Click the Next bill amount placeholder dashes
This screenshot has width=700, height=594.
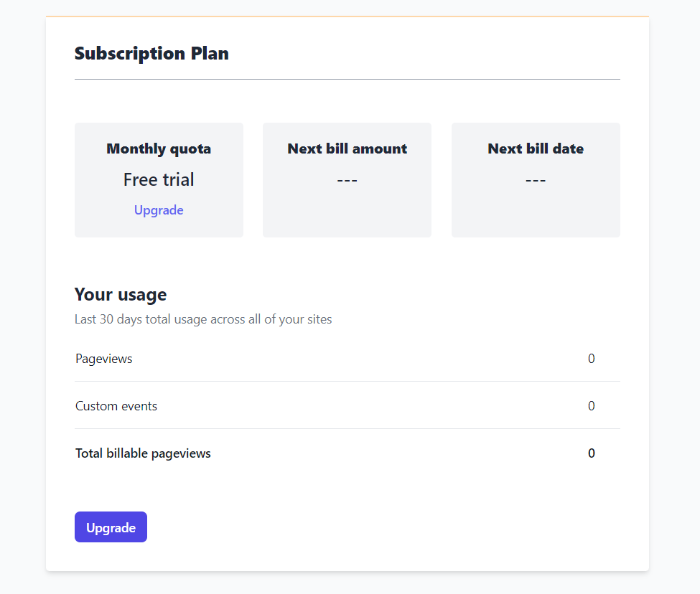click(347, 180)
